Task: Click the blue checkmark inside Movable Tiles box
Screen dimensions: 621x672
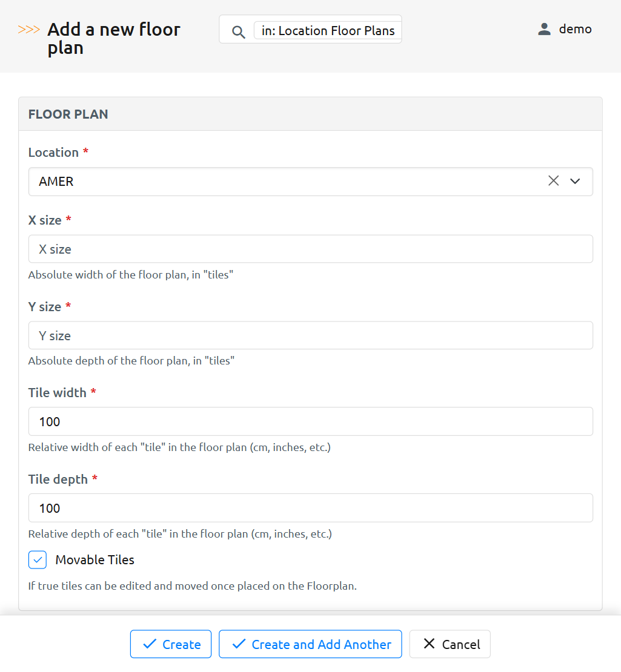Action: [x=38, y=559]
